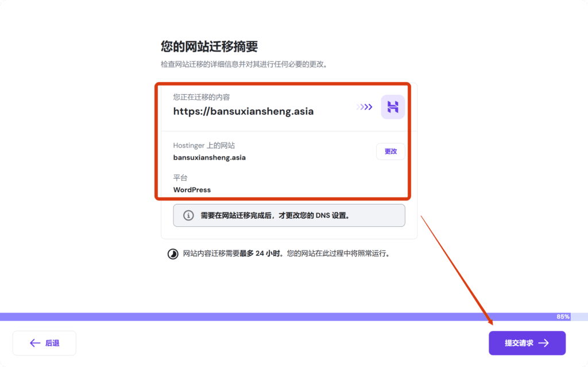
Task: Click the Hostinger 上的网站 label
Action: pyautogui.click(x=204, y=145)
